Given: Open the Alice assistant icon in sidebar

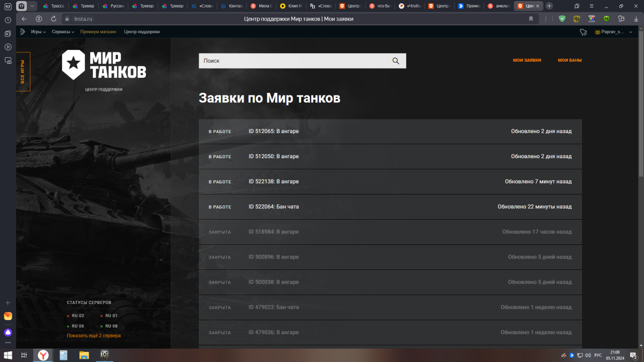Looking at the screenshot, I should (x=8, y=333).
